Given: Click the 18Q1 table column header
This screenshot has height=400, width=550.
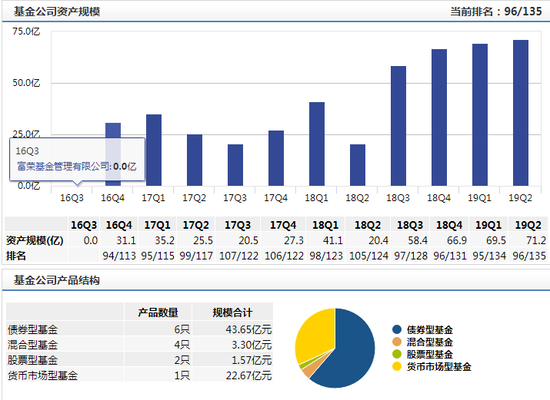Looking at the screenshot, I should tap(325, 225).
